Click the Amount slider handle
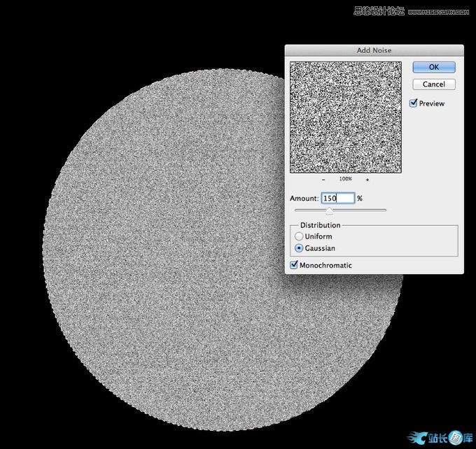Screen dimensions: 476x449 tap(329, 210)
